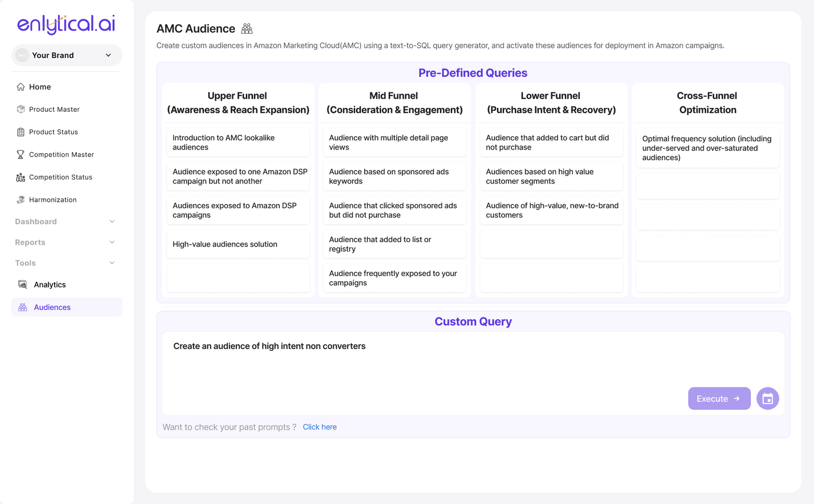The height and width of the screenshot is (504, 814).
Task: Expand the Dashboard section chevron
Action: pos(112,222)
